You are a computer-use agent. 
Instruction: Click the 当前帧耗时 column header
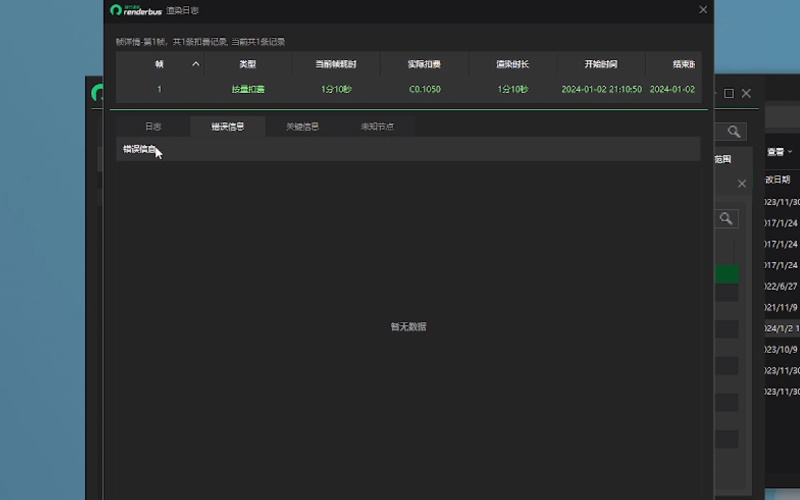tap(336, 64)
